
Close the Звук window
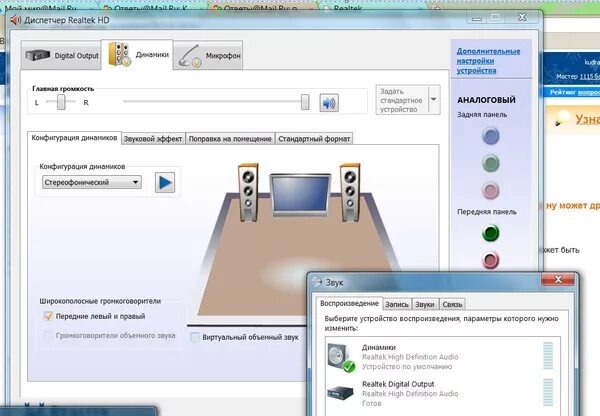pyautogui.click(x=558, y=280)
